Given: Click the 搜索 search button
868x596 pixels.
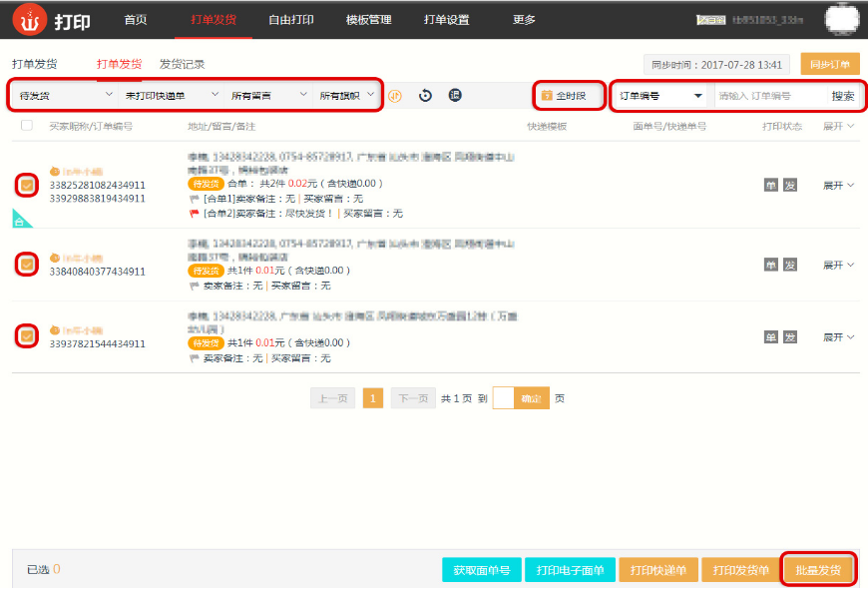Looking at the screenshot, I should [x=843, y=96].
